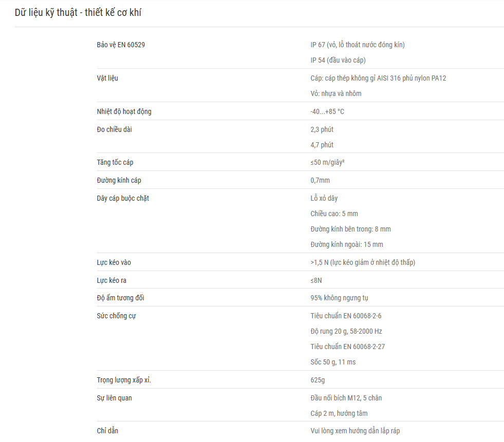Screen dimensions: 504x442
Task: Click the '4,7 phút' measurement value
Action: [322, 145]
